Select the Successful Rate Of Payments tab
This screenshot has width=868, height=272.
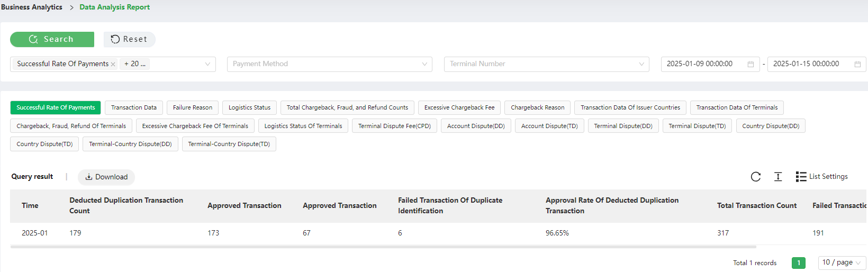56,107
